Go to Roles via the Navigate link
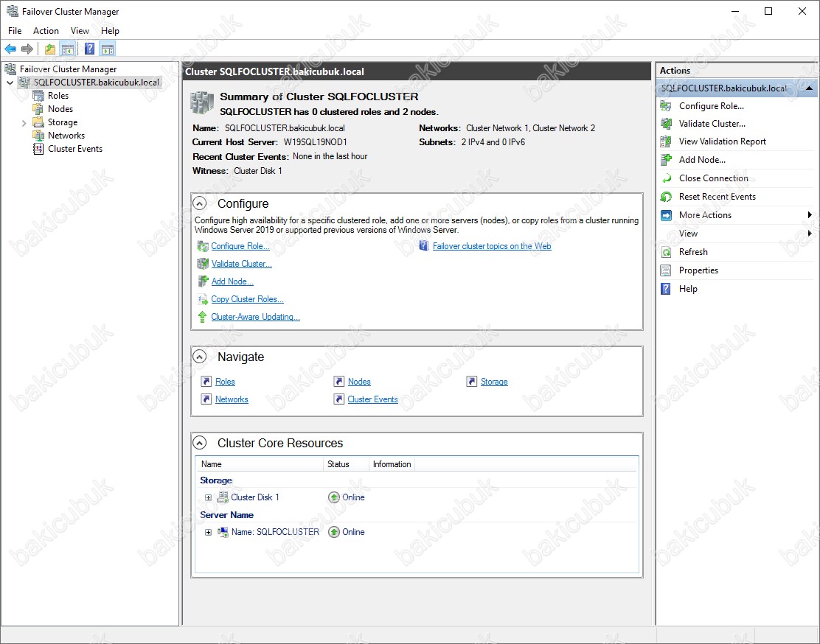The height and width of the screenshot is (644, 820). pos(226,382)
